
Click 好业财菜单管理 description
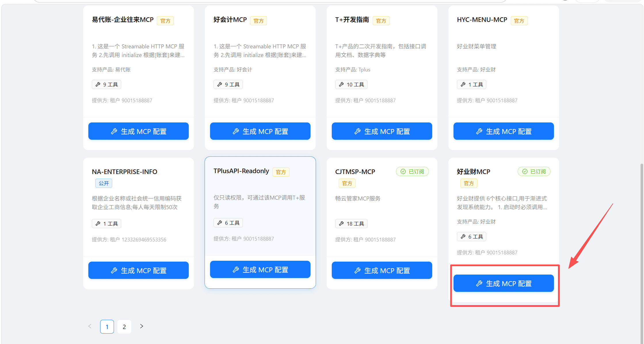coord(477,46)
